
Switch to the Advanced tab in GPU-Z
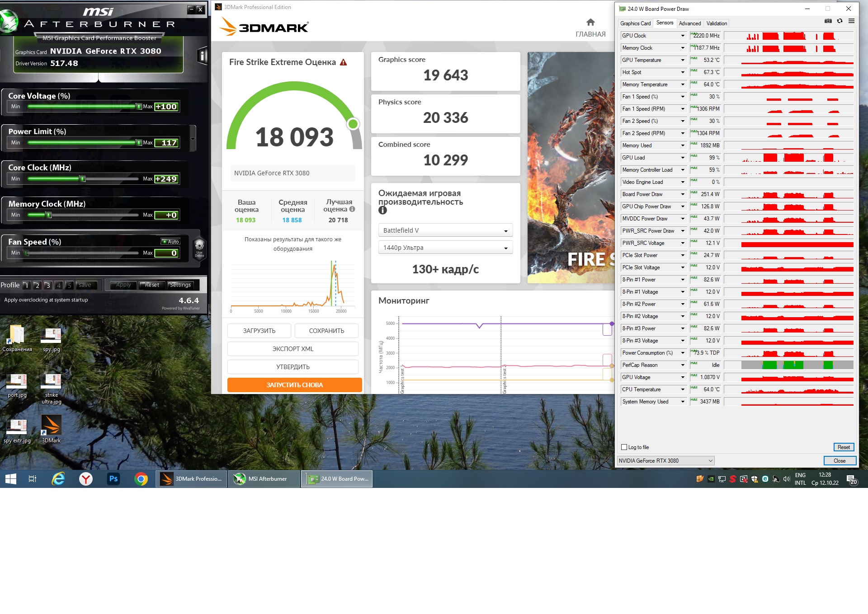689,23
